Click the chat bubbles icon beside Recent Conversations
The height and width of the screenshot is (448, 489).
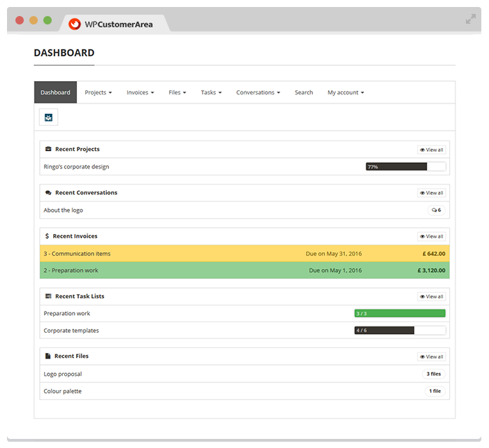click(48, 193)
